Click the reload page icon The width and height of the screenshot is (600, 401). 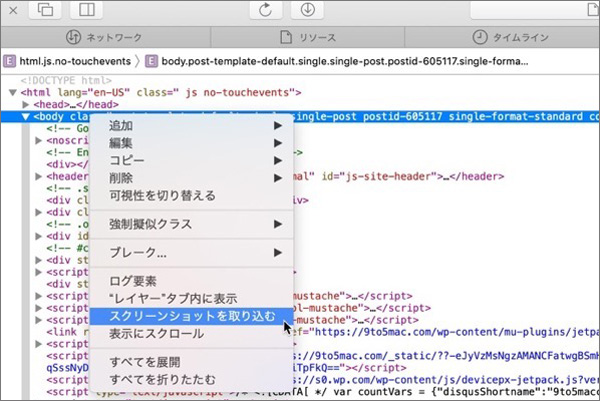point(265,9)
